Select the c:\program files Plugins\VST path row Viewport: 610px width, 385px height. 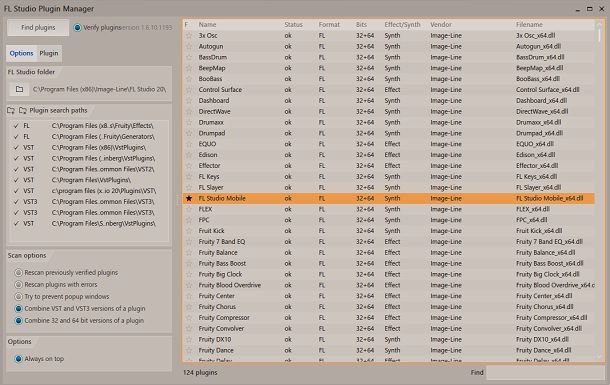[89, 191]
